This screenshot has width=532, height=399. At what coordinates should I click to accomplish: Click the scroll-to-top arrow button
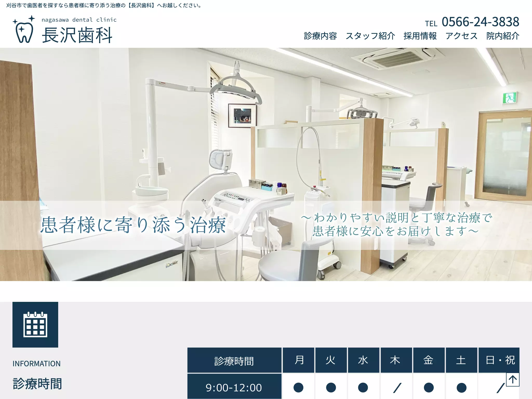pyautogui.click(x=513, y=380)
